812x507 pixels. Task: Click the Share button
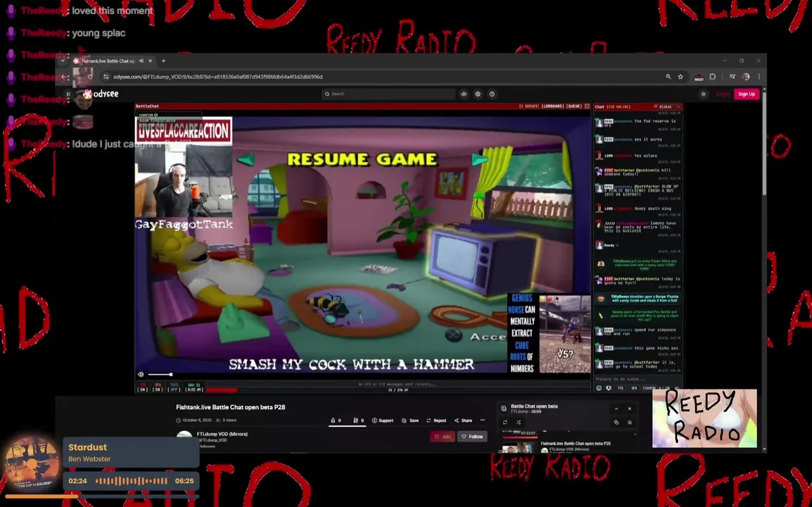pos(463,420)
